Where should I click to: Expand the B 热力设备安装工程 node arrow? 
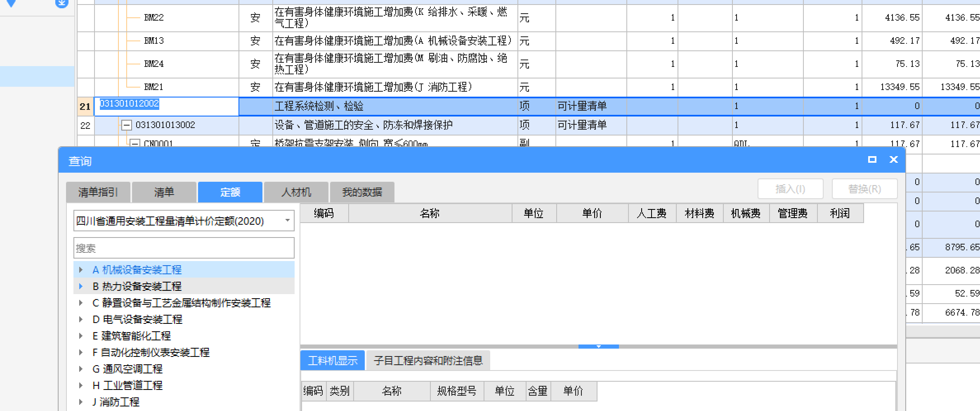[81, 286]
